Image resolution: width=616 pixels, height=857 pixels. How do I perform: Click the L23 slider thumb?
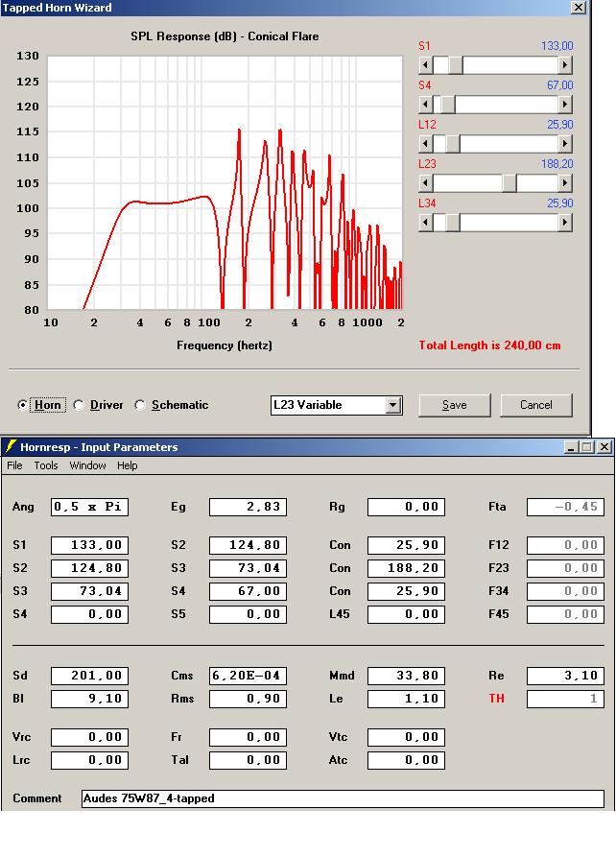click(x=509, y=183)
